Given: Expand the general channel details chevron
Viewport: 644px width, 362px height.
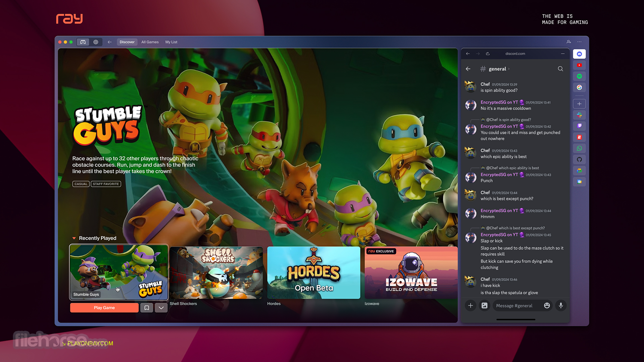Looking at the screenshot, I should (x=509, y=69).
